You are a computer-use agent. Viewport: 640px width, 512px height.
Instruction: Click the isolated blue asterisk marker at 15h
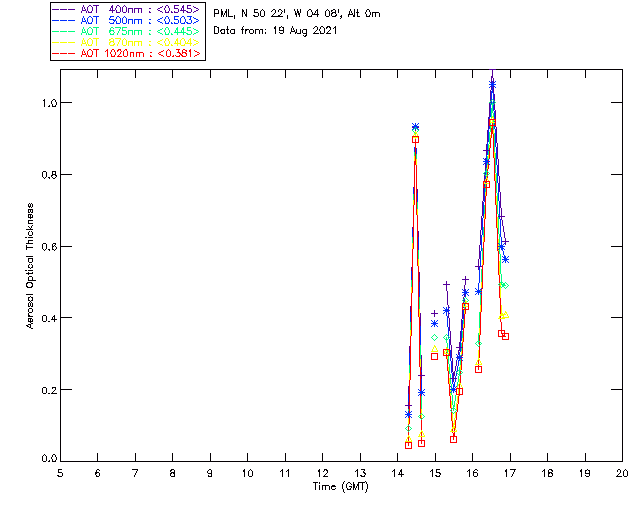tap(435, 324)
